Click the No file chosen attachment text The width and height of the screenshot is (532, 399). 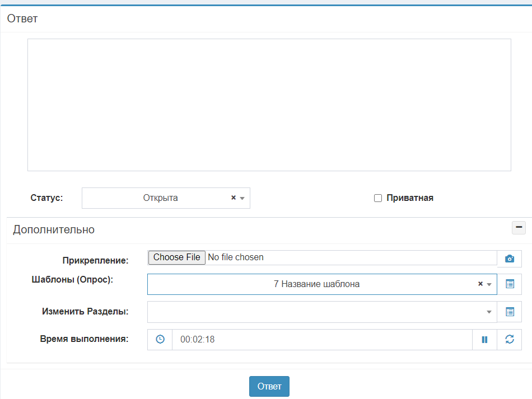235,257
